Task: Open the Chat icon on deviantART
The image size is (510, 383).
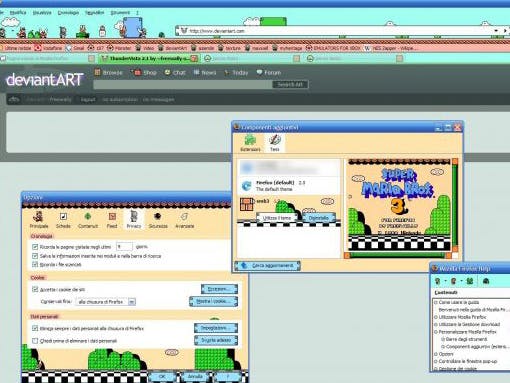Action: [167, 72]
